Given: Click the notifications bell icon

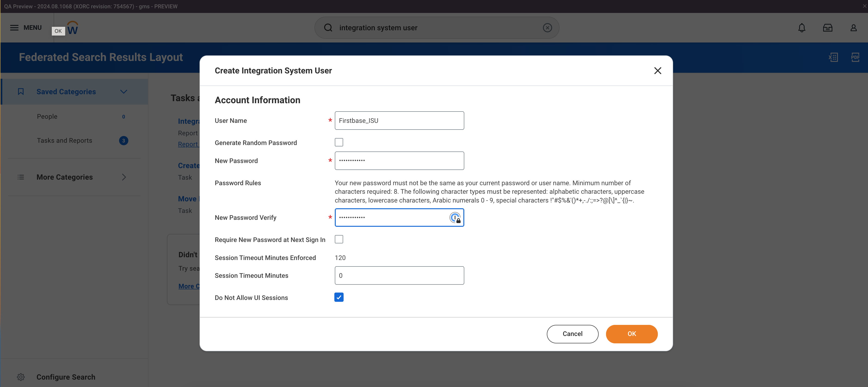Looking at the screenshot, I should tap(802, 28).
